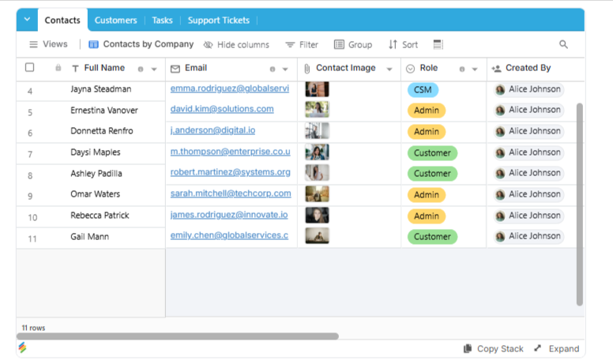Open Ernestina Vanover's contact image thumbnail
This screenshot has width=613, height=364.
point(317,109)
